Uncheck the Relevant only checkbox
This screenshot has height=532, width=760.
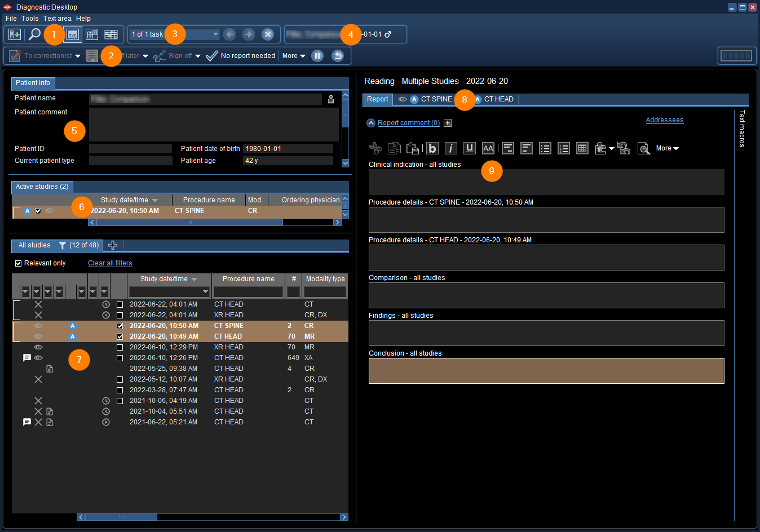pos(19,263)
